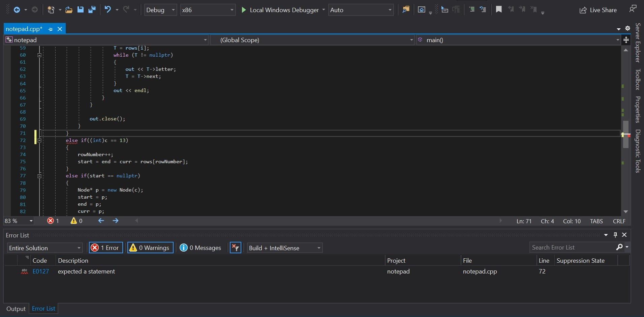Open the 83 % zoom level dropdown
The image size is (644, 317).
click(19, 221)
